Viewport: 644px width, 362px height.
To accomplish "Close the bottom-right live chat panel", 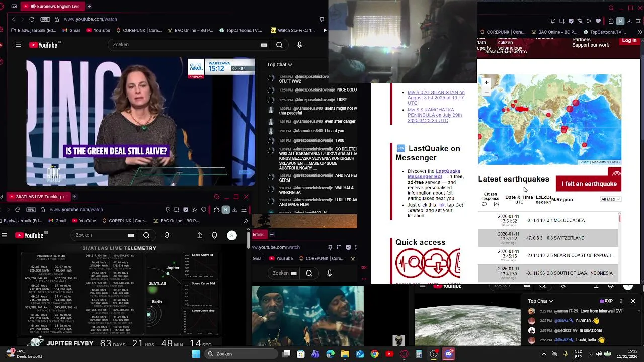I will pos(633,301).
